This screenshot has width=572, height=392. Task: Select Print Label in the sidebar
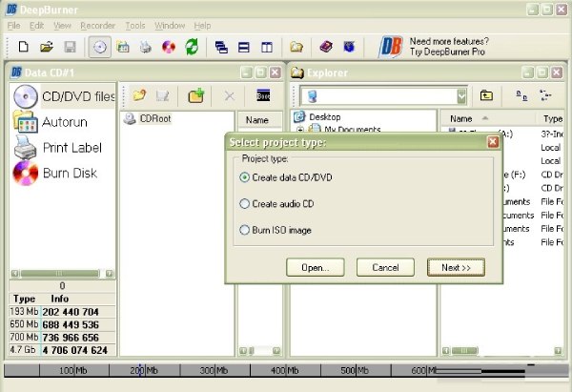click(57, 148)
